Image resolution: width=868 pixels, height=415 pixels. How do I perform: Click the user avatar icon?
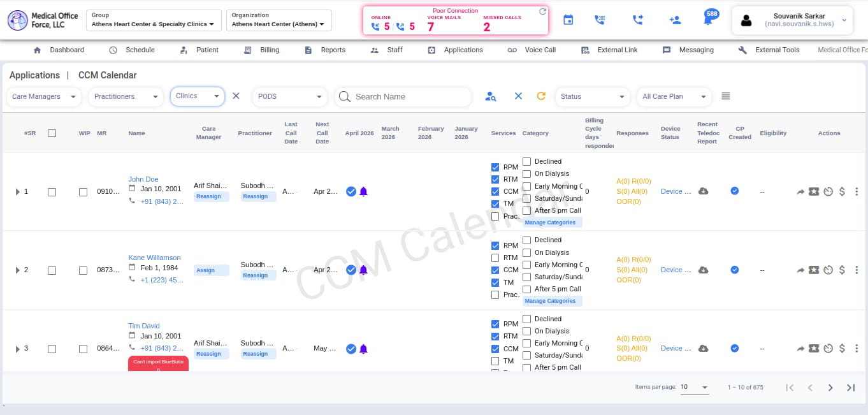[746, 20]
